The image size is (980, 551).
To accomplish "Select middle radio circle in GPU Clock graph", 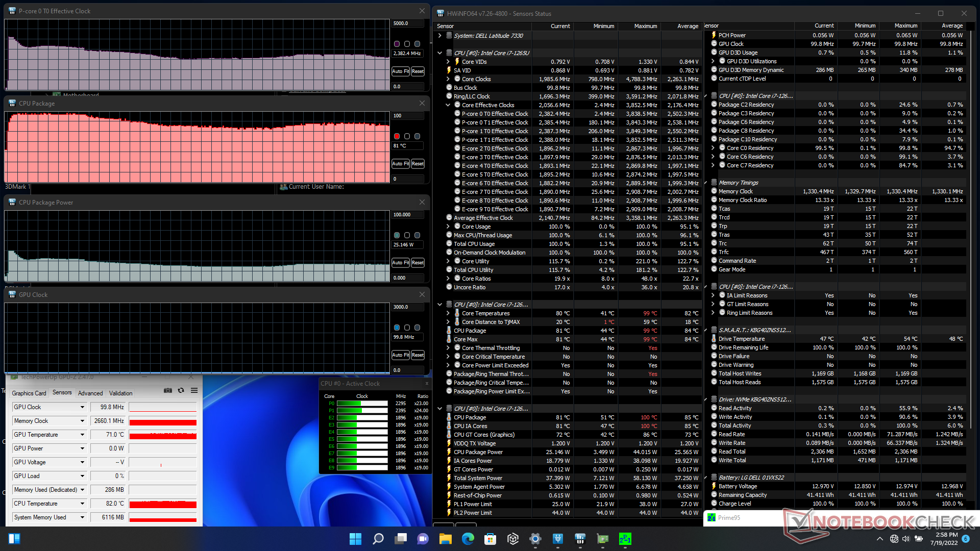I will click(407, 328).
